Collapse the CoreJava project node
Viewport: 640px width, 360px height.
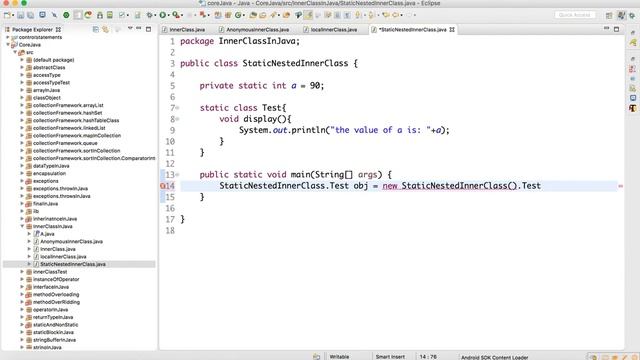pos(7,44)
